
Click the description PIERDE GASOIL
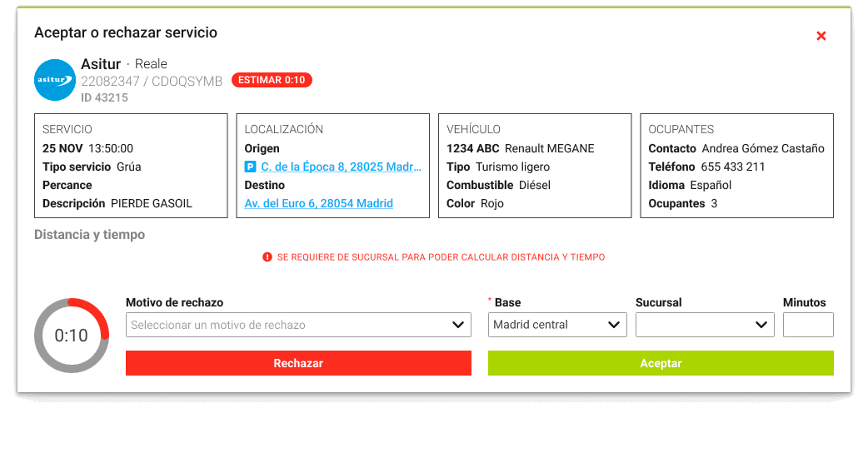(152, 203)
